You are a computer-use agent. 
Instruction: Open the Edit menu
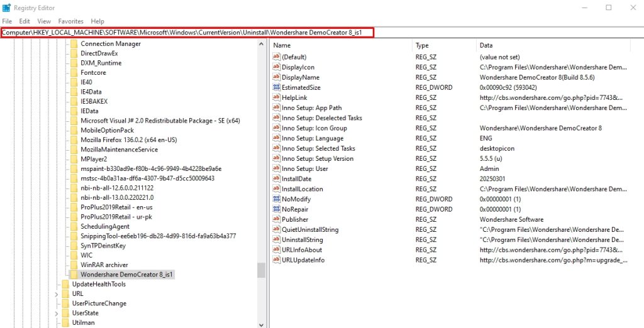point(25,21)
